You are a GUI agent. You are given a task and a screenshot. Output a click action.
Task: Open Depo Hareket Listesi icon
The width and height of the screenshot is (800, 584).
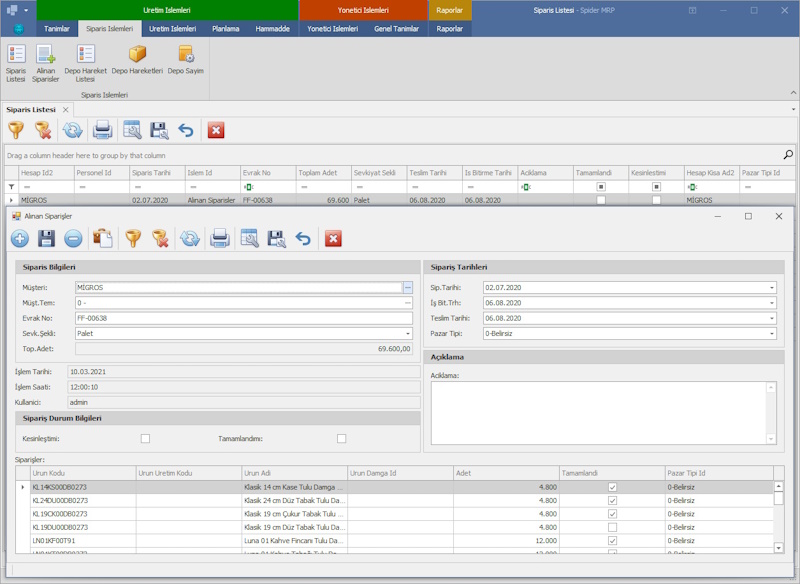85,64
